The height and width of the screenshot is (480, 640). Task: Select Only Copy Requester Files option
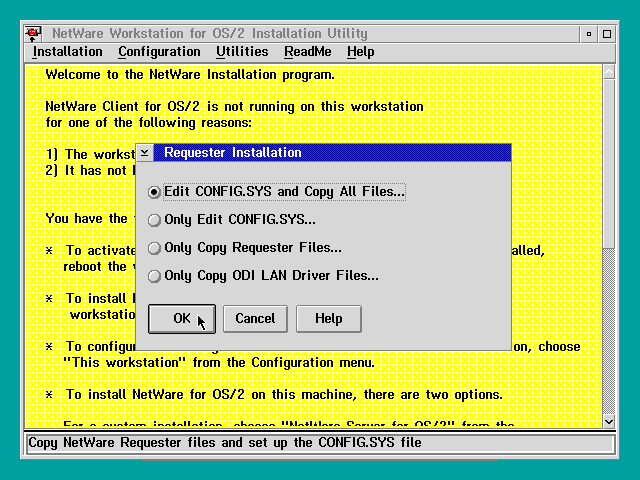(245, 248)
